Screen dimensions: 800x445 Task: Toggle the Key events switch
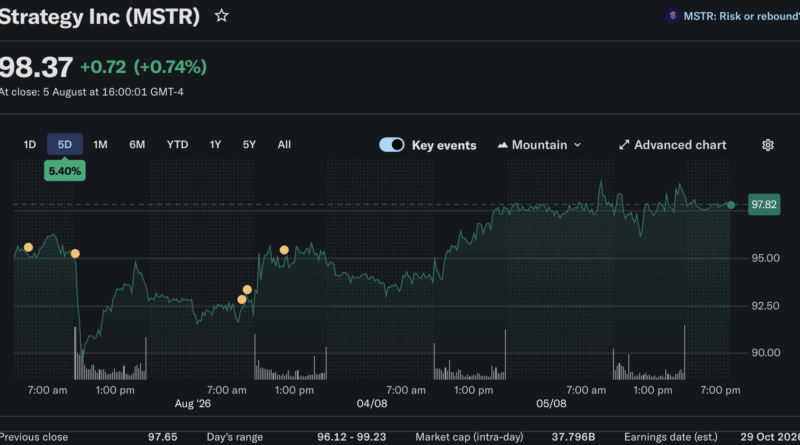pos(392,145)
